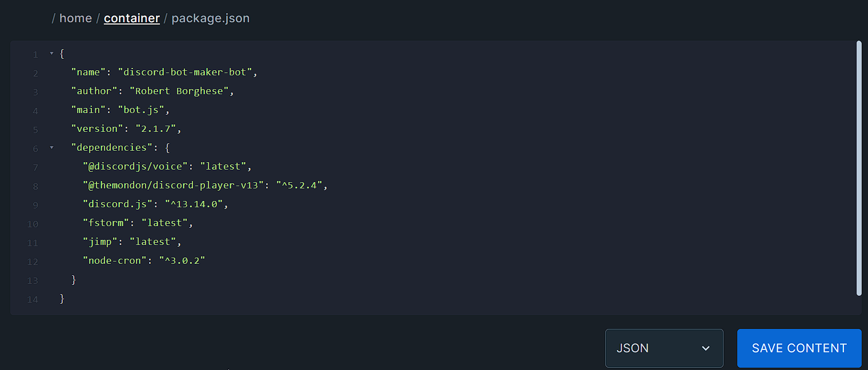Viewport: 868px width, 370px height.
Task: Click the discord-player-v13 version "^5.2.4"
Action: (300, 186)
